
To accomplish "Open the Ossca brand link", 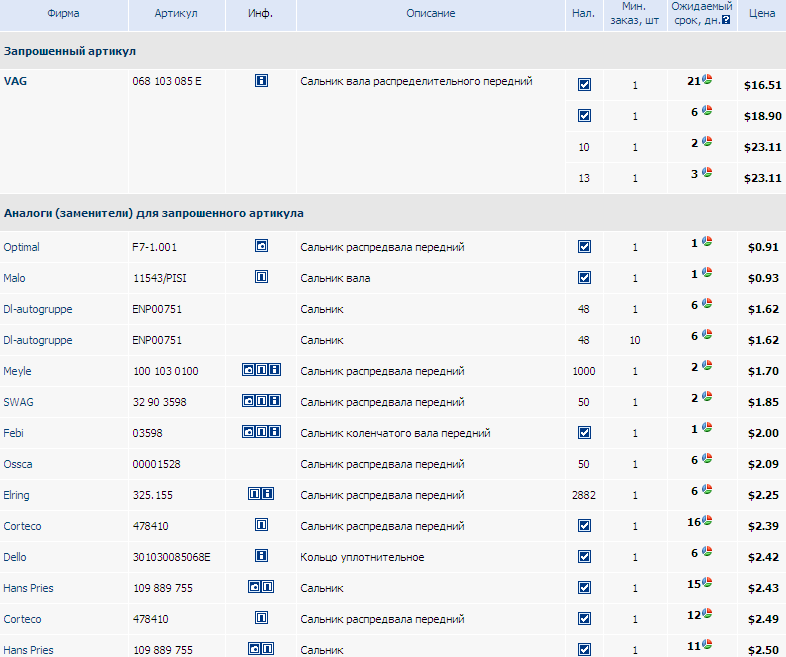I will point(18,464).
